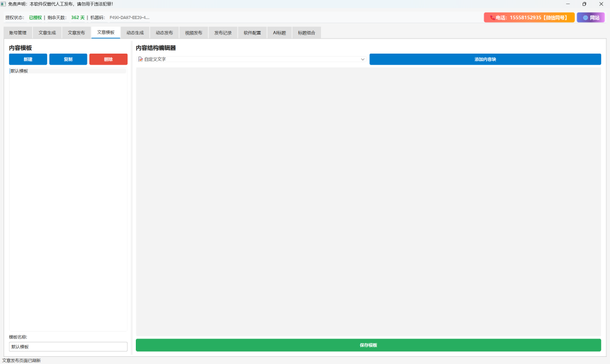Open the 账号管理 tab

18,33
